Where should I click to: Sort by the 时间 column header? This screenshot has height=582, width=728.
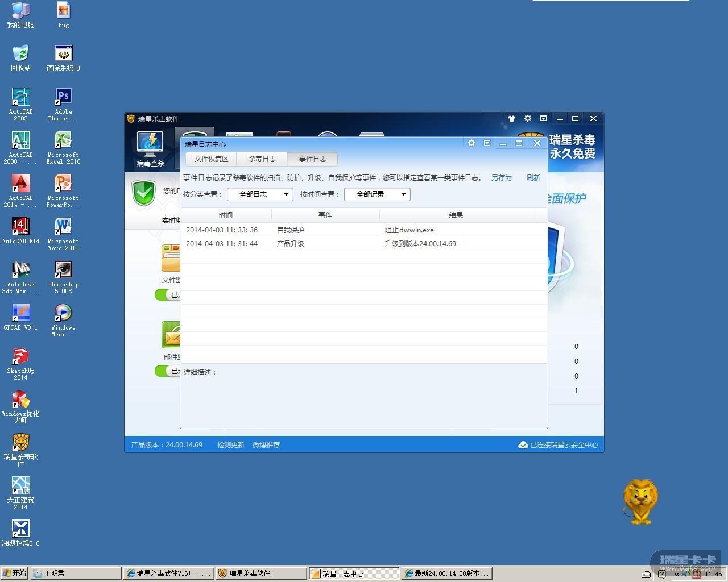pyautogui.click(x=226, y=215)
